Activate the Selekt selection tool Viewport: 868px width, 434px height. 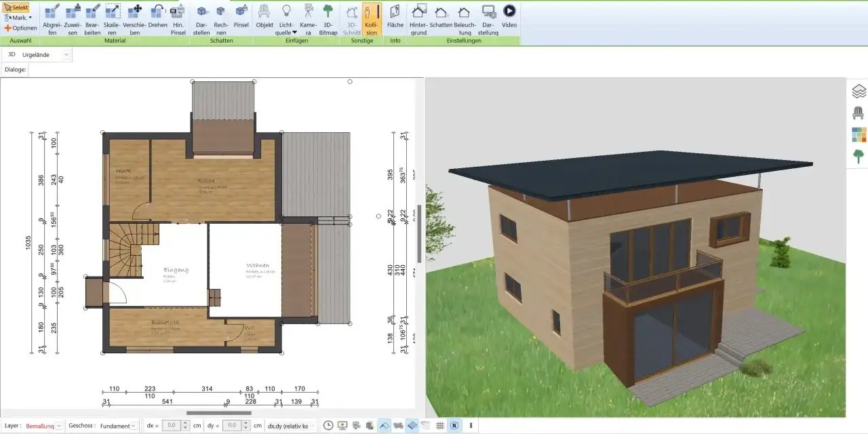click(16, 7)
